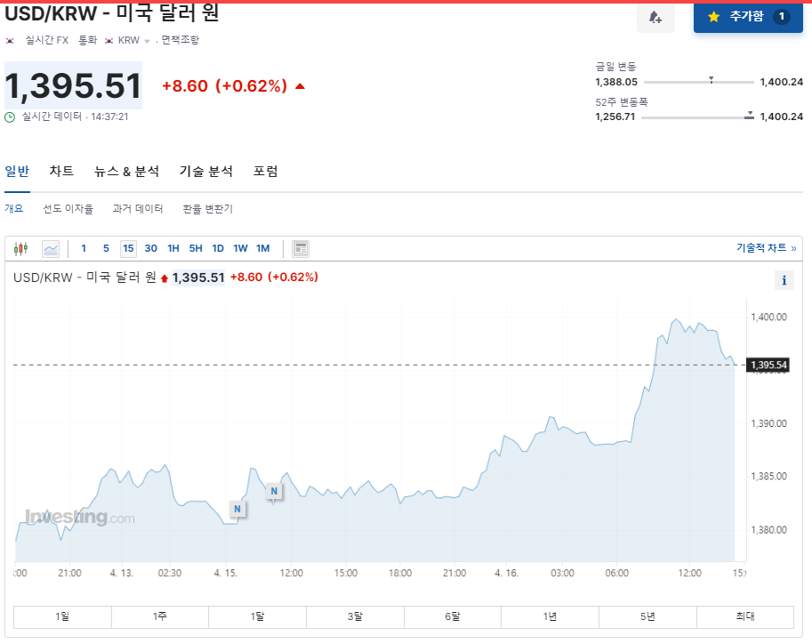Click the 기술적 차트 link

pyautogui.click(x=766, y=247)
